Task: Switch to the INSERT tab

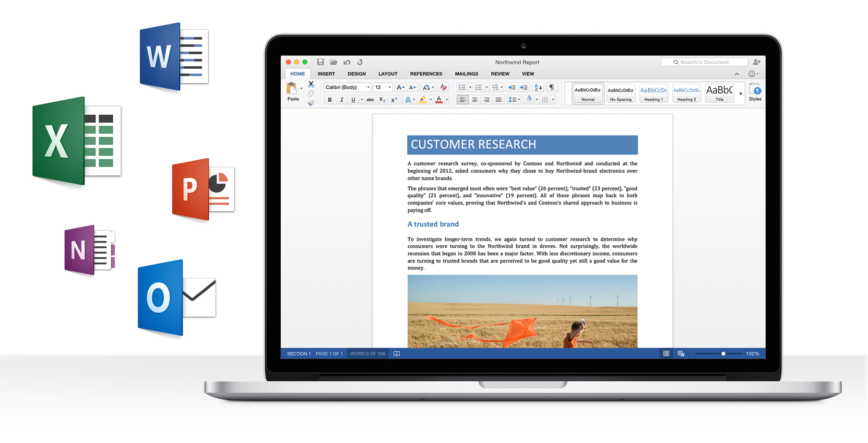Action: pyautogui.click(x=326, y=74)
